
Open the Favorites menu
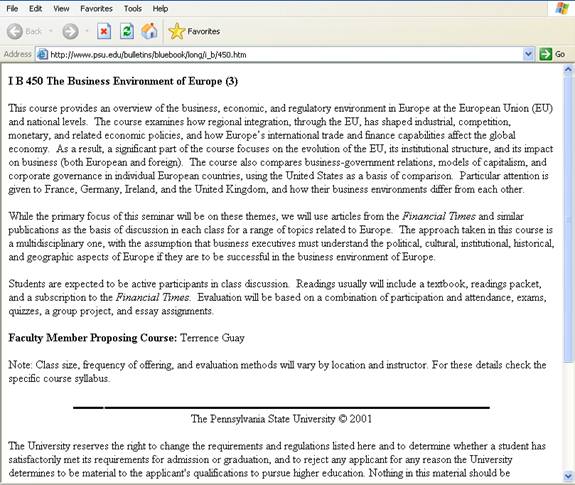(x=96, y=8)
